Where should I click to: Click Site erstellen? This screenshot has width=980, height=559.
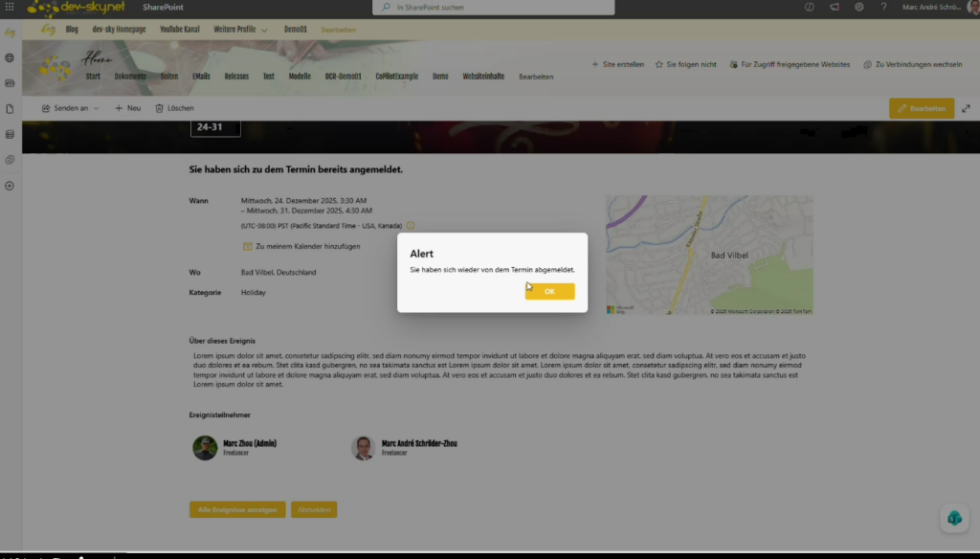coord(617,64)
